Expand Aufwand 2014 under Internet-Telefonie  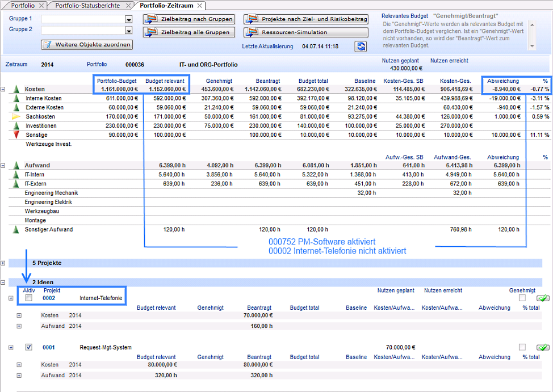pos(19,326)
